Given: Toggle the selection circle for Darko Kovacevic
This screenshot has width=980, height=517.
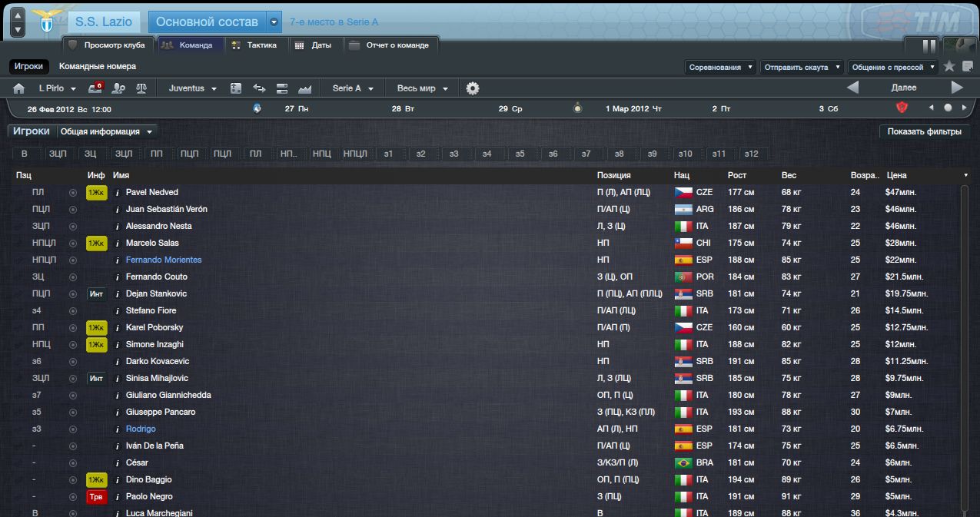Looking at the screenshot, I should click(x=73, y=361).
